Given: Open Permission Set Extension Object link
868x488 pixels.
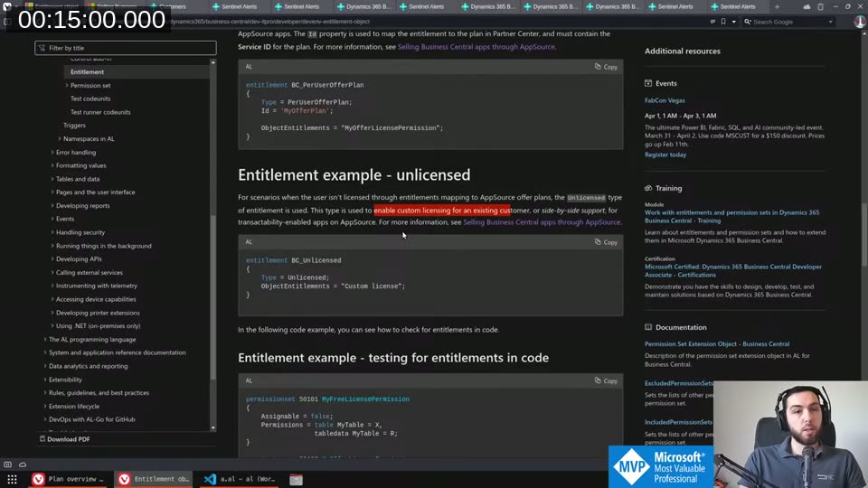Looking at the screenshot, I should 717,343.
